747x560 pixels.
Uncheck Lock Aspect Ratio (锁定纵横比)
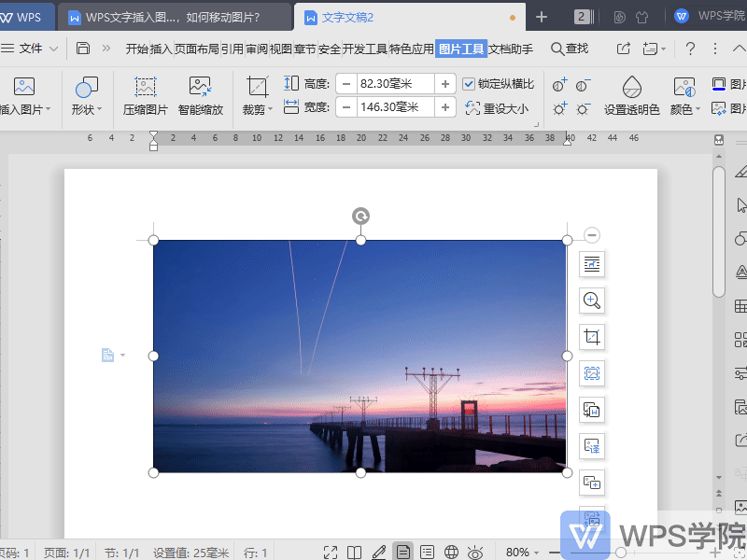pos(469,84)
